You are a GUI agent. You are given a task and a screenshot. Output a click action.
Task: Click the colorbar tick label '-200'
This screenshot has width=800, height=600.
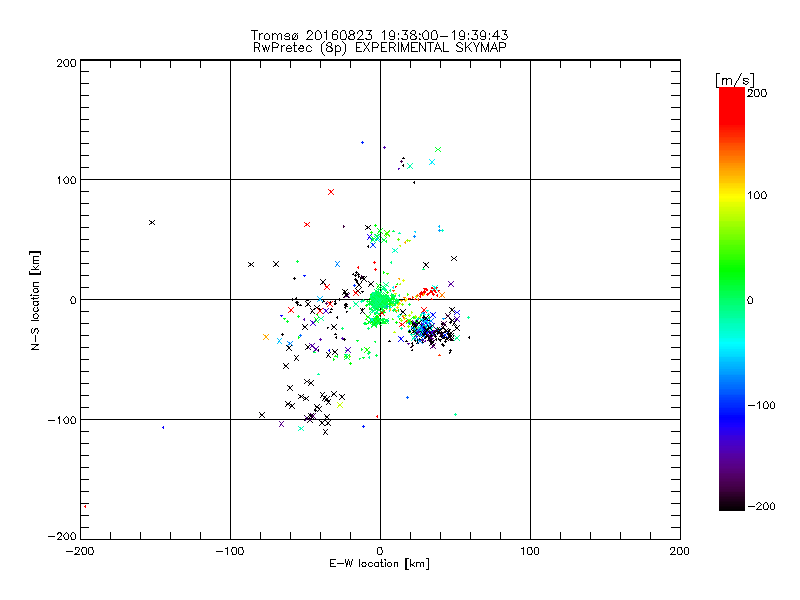click(761, 506)
